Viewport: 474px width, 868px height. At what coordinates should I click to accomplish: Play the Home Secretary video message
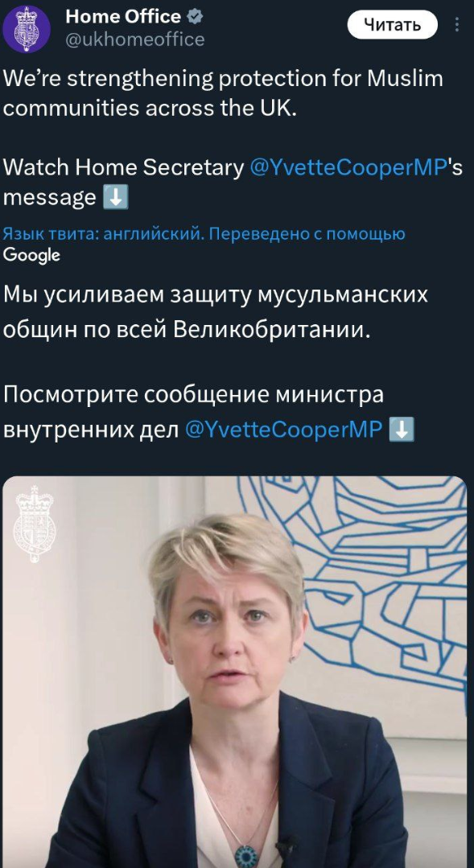pyautogui.click(x=235, y=672)
